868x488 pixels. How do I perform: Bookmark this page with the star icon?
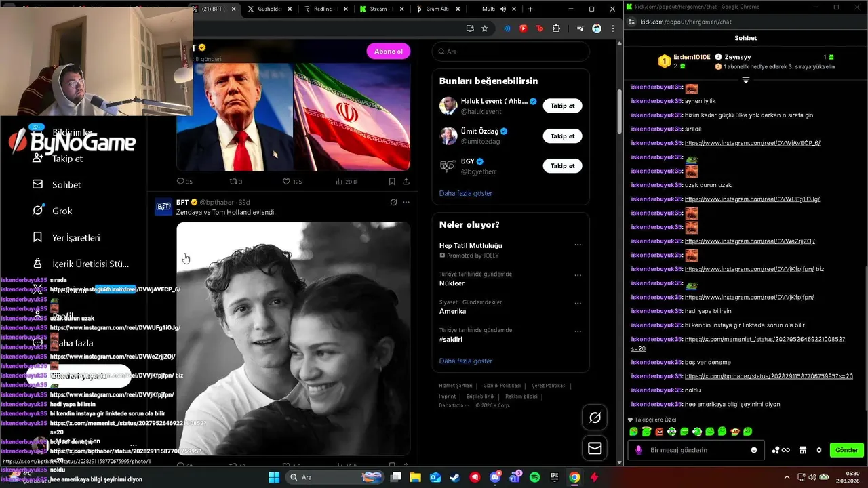tap(484, 28)
